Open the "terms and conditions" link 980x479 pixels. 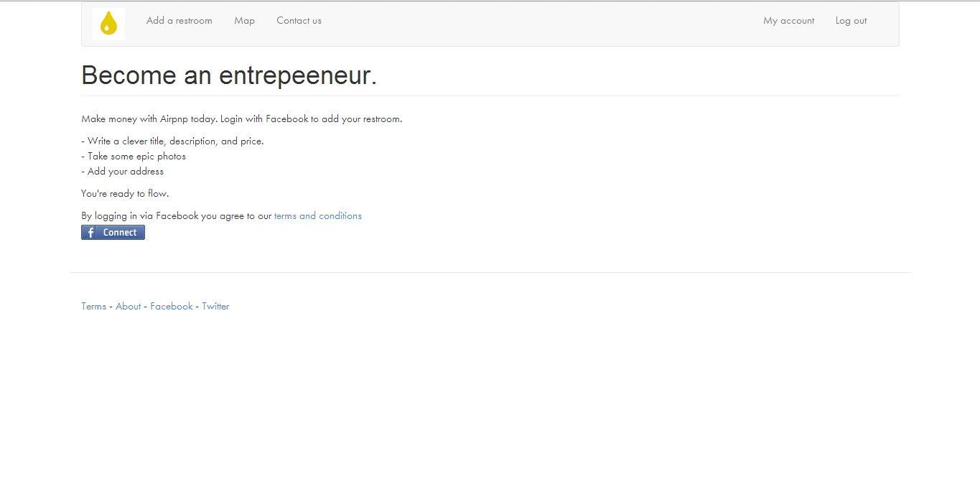click(x=317, y=216)
